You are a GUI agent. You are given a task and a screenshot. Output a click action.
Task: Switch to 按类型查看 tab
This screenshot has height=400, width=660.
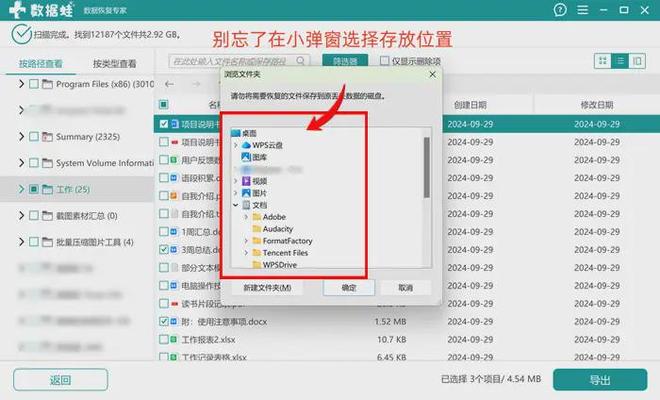click(114, 64)
